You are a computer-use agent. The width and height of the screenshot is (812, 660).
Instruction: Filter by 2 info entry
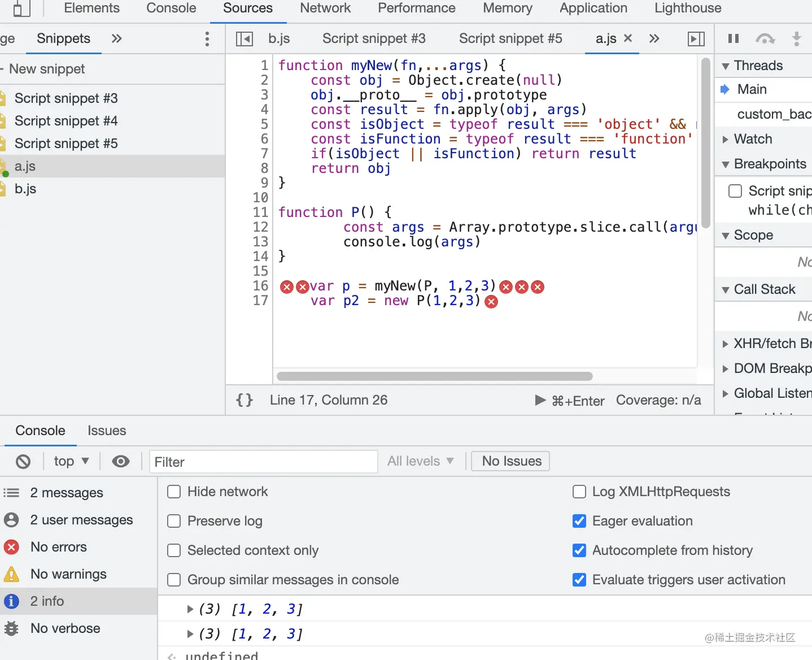point(78,601)
